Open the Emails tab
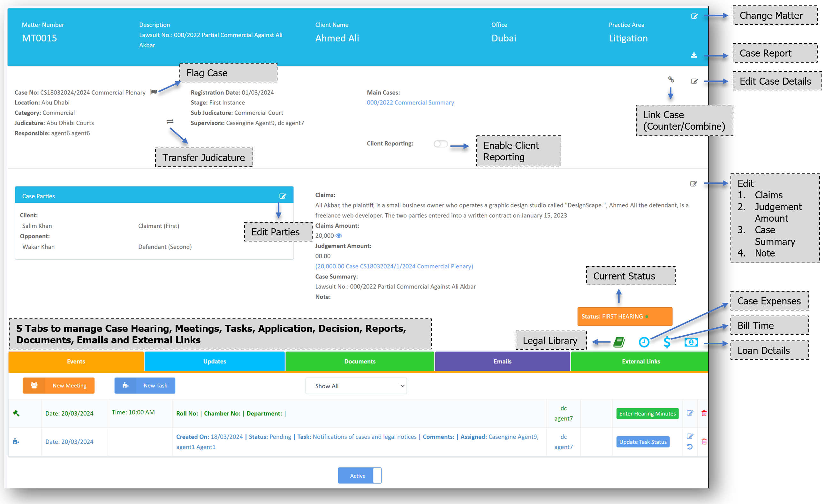Screen dimensions: 825x504 point(502,361)
